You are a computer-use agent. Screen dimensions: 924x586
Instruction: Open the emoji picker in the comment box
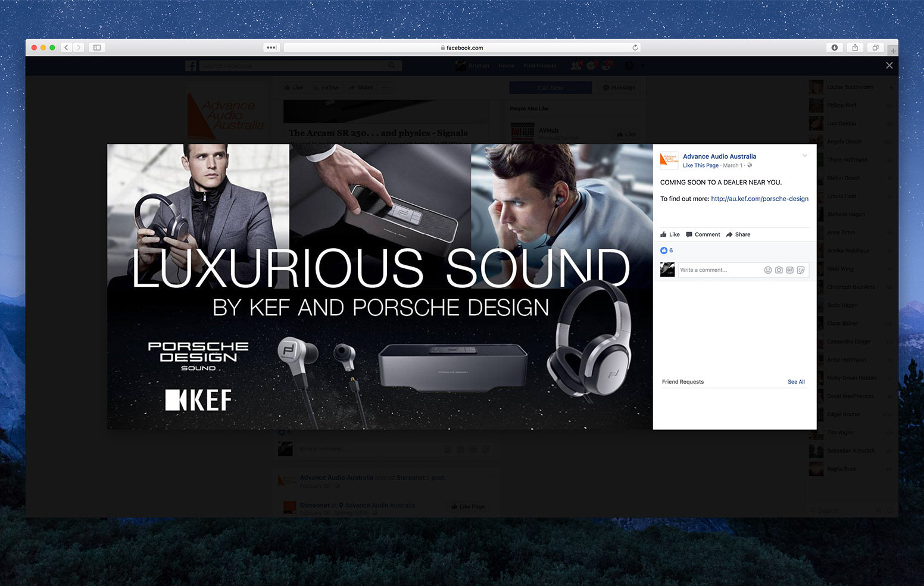768,270
